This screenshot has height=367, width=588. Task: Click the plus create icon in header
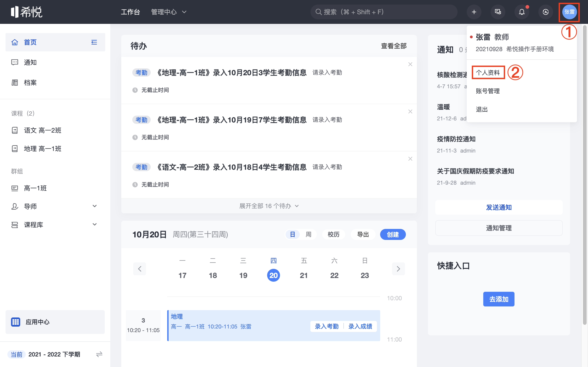[474, 12]
